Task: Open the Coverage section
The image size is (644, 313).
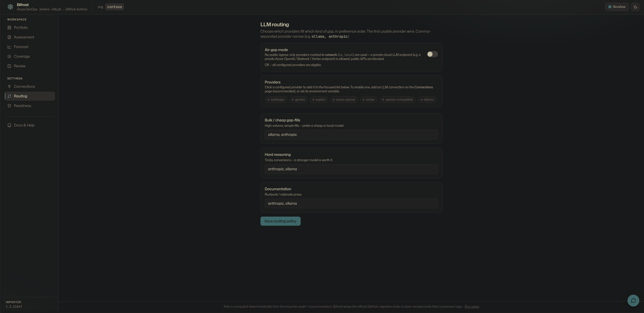Action: pos(30,56)
